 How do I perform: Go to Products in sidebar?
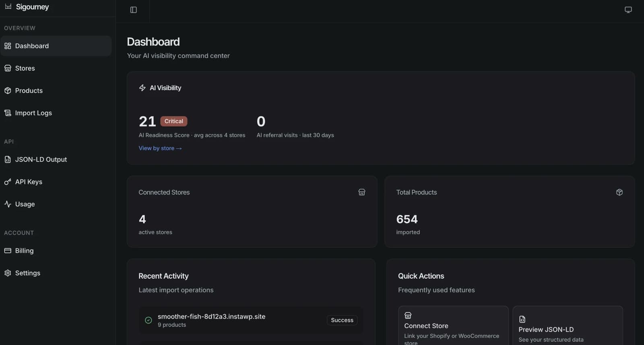tap(56, 90)
